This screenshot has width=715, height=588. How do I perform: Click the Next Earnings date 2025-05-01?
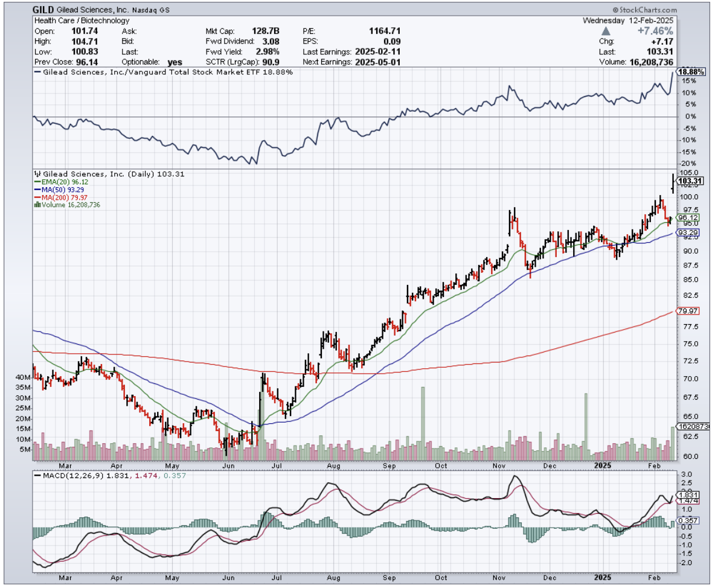[x=379, y=62]
